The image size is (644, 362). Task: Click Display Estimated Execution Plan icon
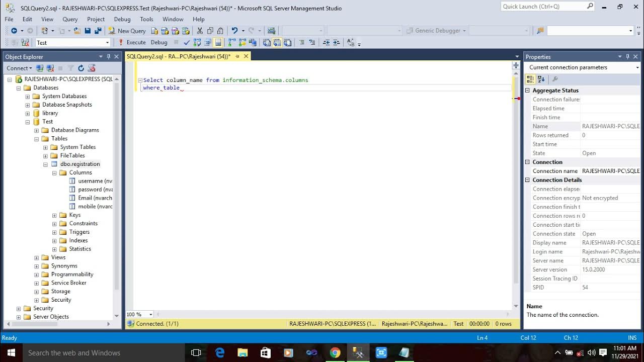pyautogui.click(x=197, y=43)
